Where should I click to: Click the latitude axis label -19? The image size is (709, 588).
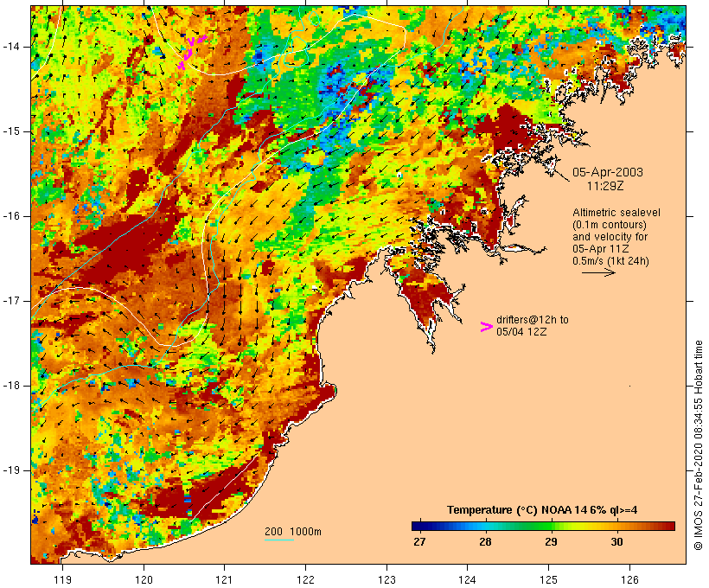click(x=10, y=470)
